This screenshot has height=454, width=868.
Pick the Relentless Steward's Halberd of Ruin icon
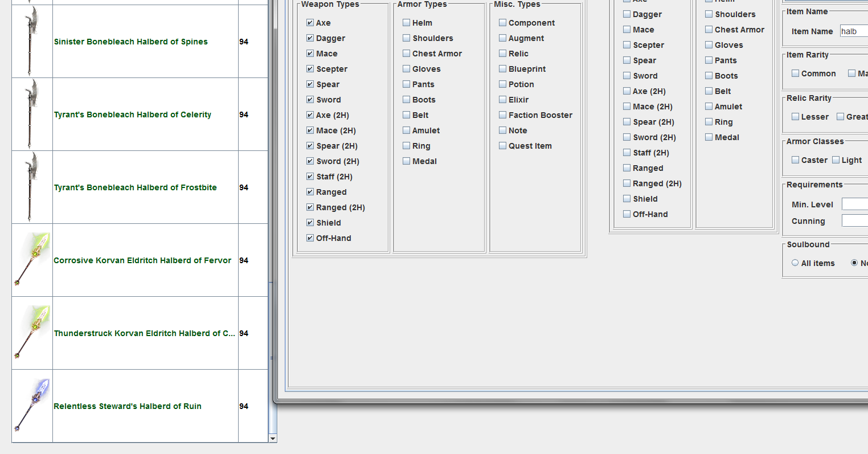[x=32, y=406]
